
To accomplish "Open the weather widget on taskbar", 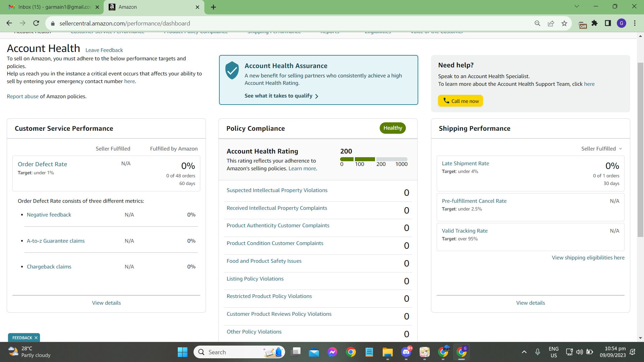I will [x=30, y=352].
